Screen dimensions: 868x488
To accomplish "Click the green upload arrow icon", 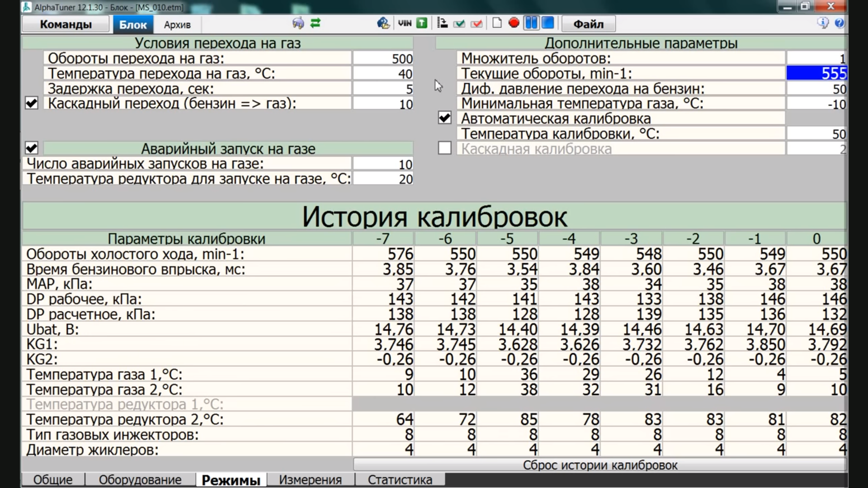I will 422,23.
